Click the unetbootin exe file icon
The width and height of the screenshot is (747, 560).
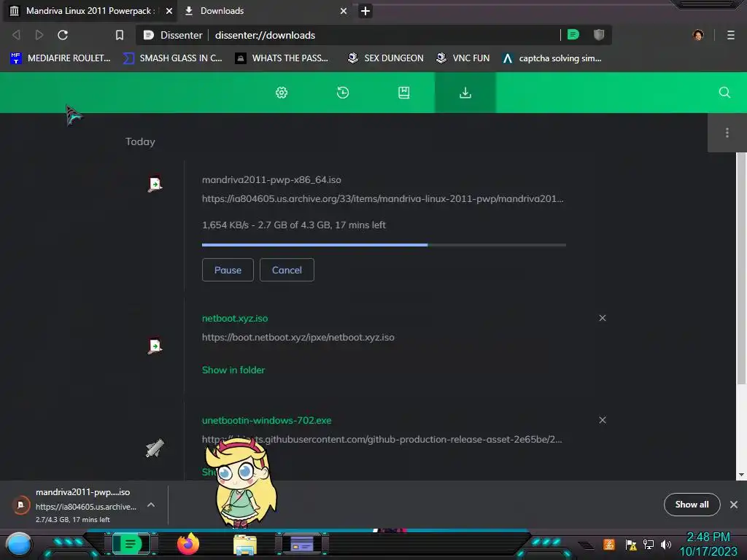click(x=155, y=448)
